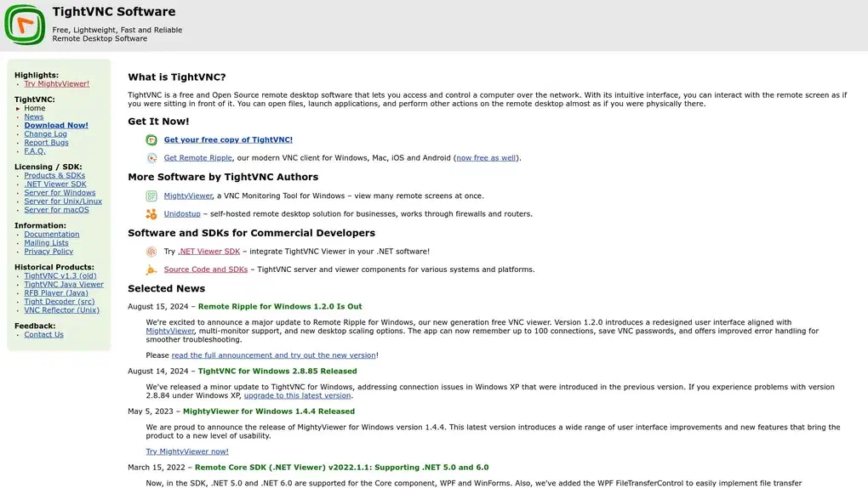Click .NET Viewer SDK link in Commercial Developers section
The height and width of the screenshot is (488, 868).
tap(208, 251)
